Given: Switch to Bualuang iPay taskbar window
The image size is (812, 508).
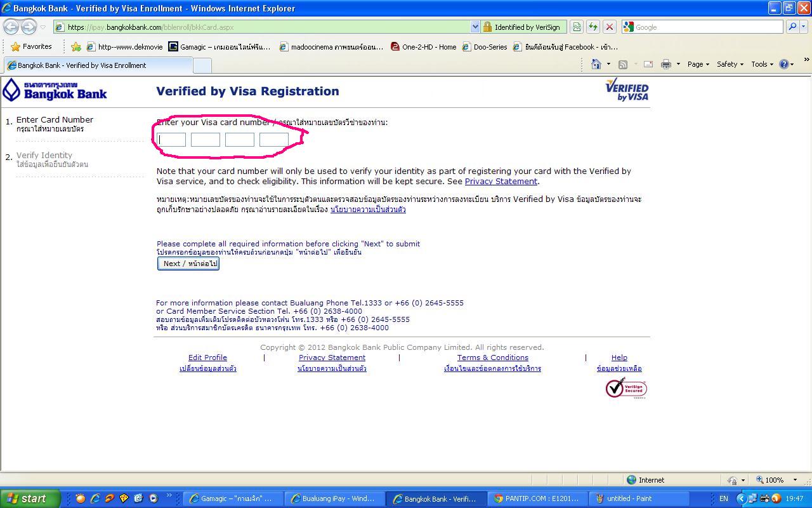Looking at the screenshot, I should [x=333, y=498].
